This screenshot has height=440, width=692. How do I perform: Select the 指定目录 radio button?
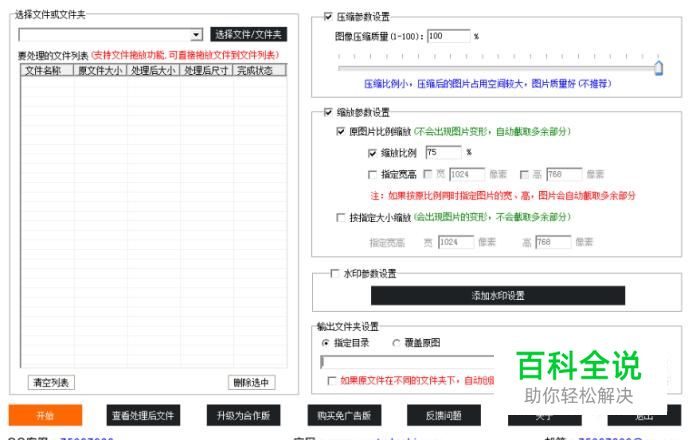[326, 343]
